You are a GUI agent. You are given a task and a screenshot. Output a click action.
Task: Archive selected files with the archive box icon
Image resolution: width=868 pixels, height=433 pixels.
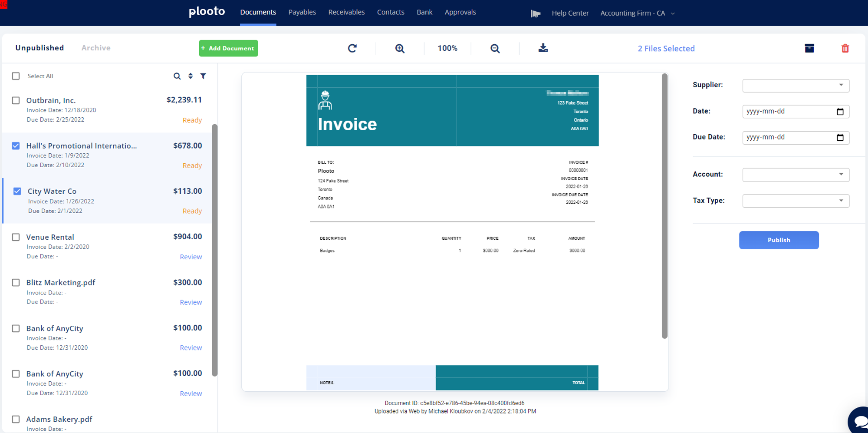click(x=809, y=48)
